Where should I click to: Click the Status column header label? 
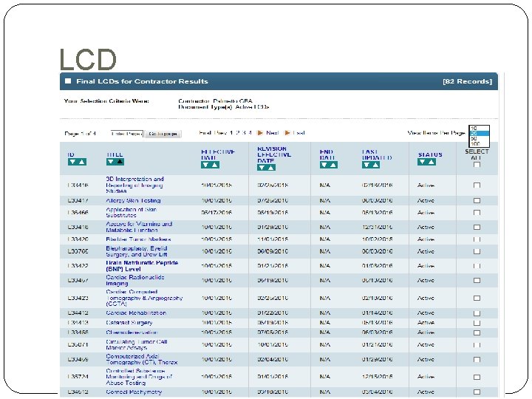click(x=430, y=154)
